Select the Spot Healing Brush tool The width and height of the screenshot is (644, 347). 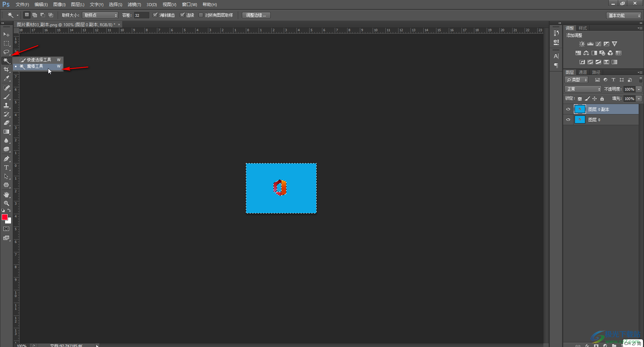pos(6,88)
